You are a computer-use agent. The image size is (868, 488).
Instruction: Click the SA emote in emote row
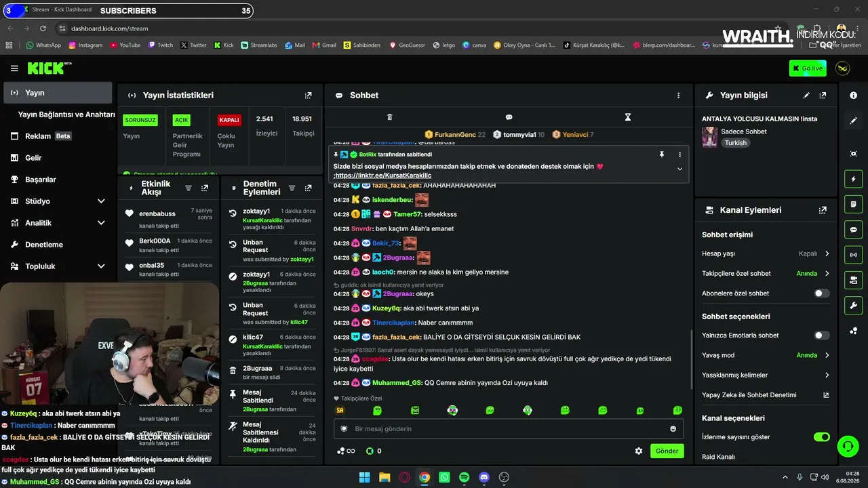(x=340, y=410)
